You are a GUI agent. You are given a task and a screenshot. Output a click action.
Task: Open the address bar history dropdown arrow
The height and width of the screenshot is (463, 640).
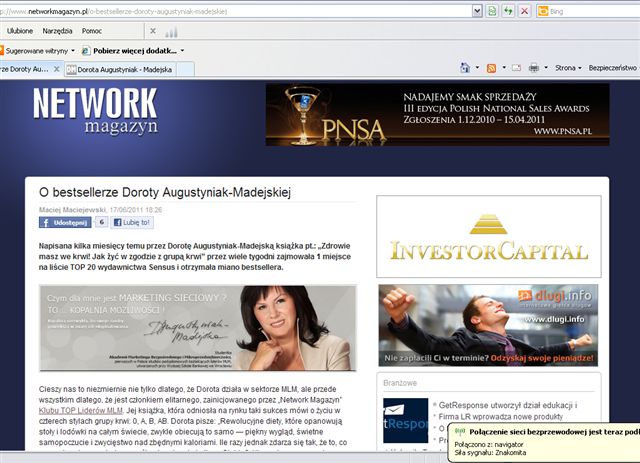click(x=477, y=11)
